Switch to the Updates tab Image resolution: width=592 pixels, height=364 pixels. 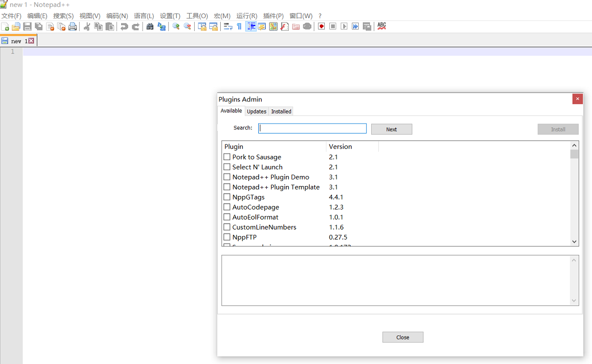(257, 111)
